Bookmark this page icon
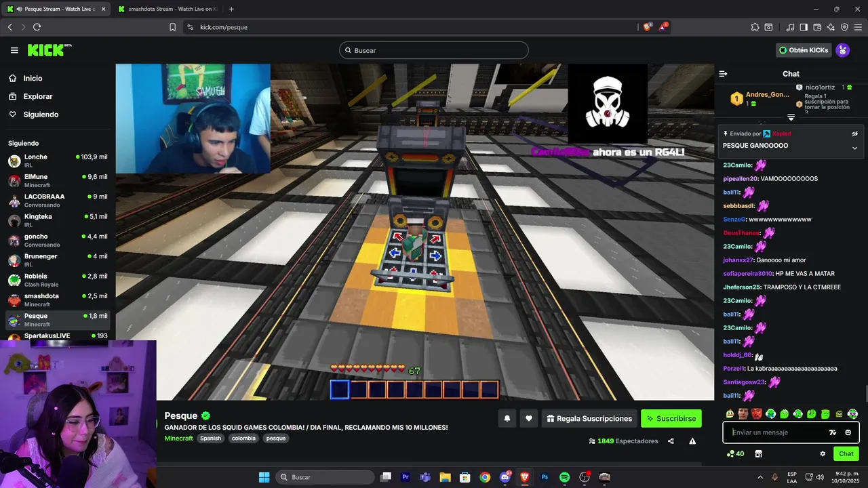Screen dimensions: 868x488 point(172,27)
